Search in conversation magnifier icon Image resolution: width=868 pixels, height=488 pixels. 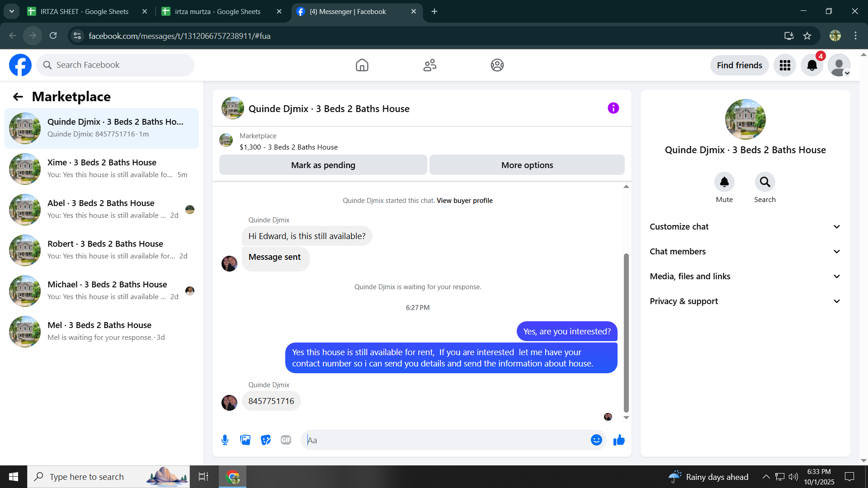[x=765, y=182]
